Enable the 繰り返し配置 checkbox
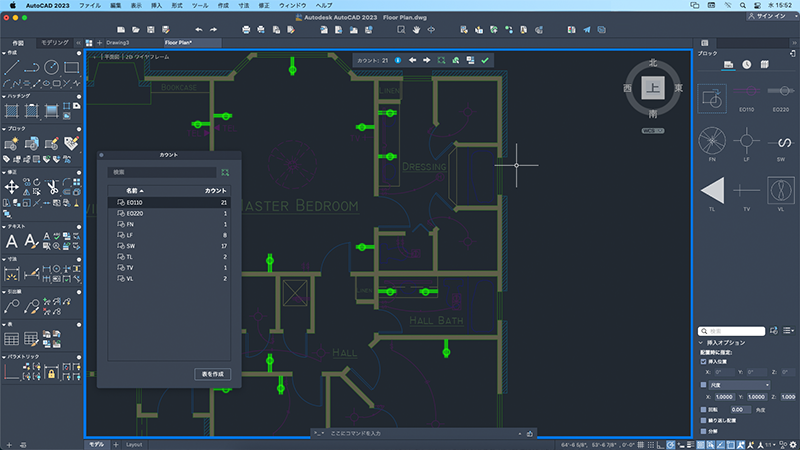Image resolution: width=800 pixels, height=450 pixels. (703, 420)
